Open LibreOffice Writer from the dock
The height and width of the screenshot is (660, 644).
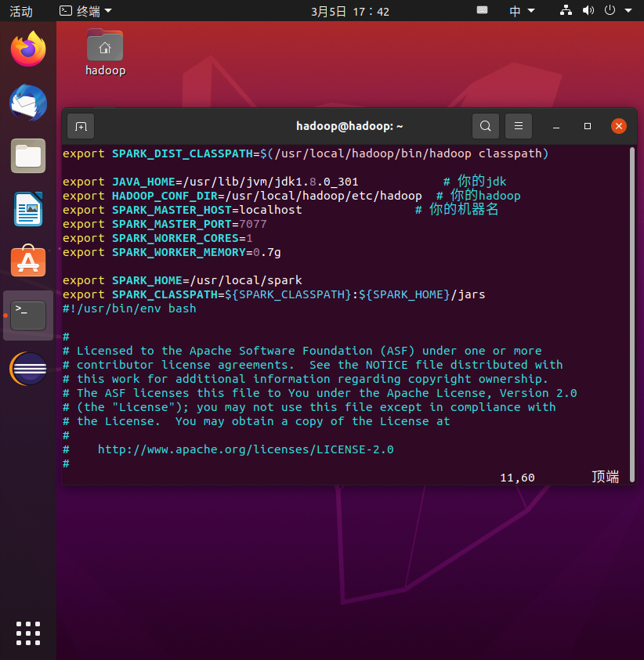pyautogui.click(x=28, y=209)
